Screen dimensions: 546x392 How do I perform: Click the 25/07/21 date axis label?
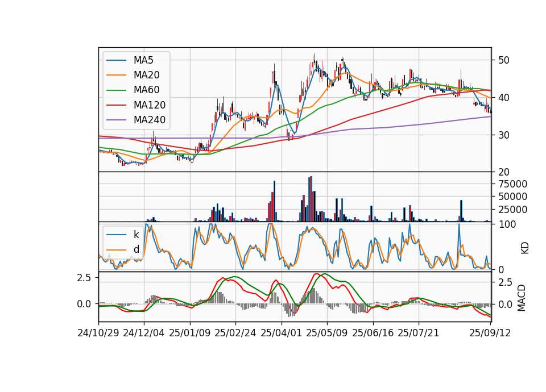(418, 333)
